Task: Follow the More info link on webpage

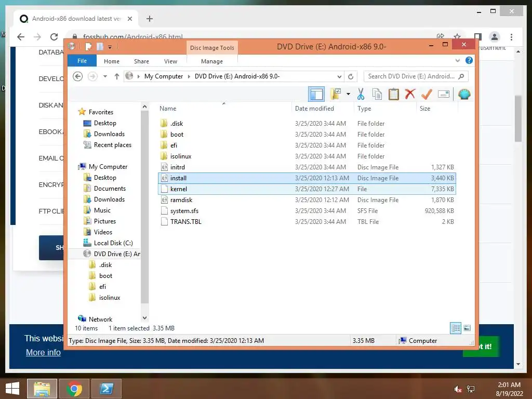Action: (x=43, y=352)
